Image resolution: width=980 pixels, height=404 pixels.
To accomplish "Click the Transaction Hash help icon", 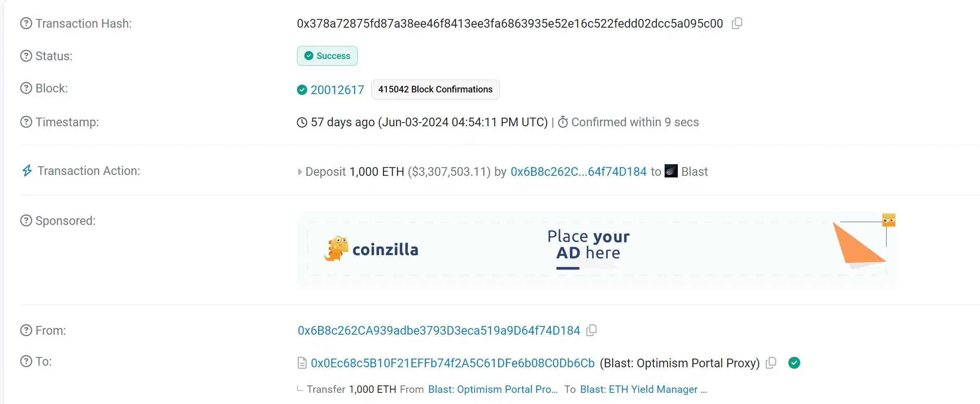I will 26,24.
